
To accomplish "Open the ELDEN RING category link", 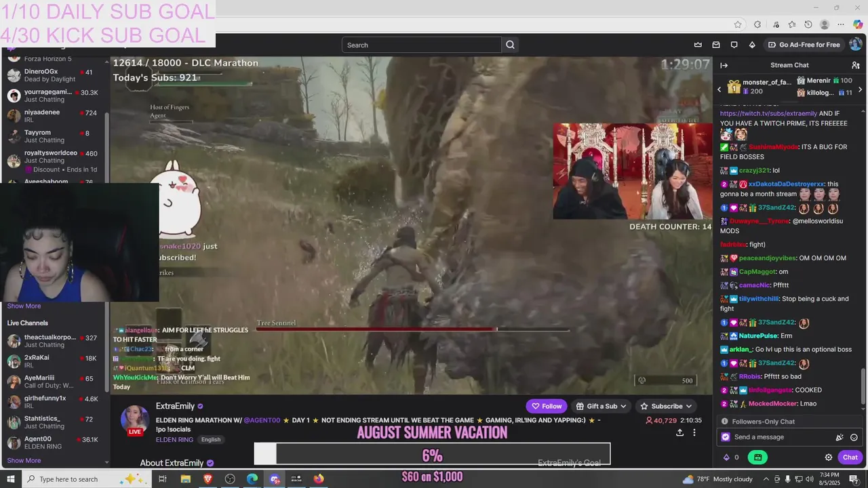I will tap(174, 439).
